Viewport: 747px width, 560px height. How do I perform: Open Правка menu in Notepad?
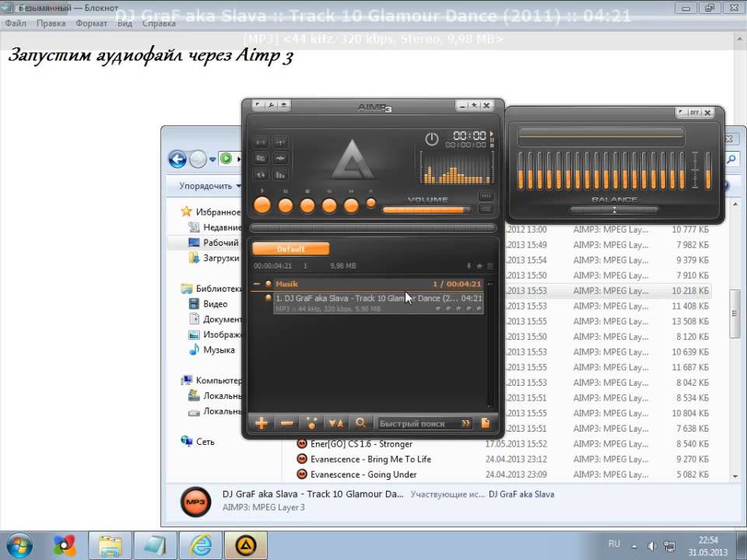(x=51, y=23)
